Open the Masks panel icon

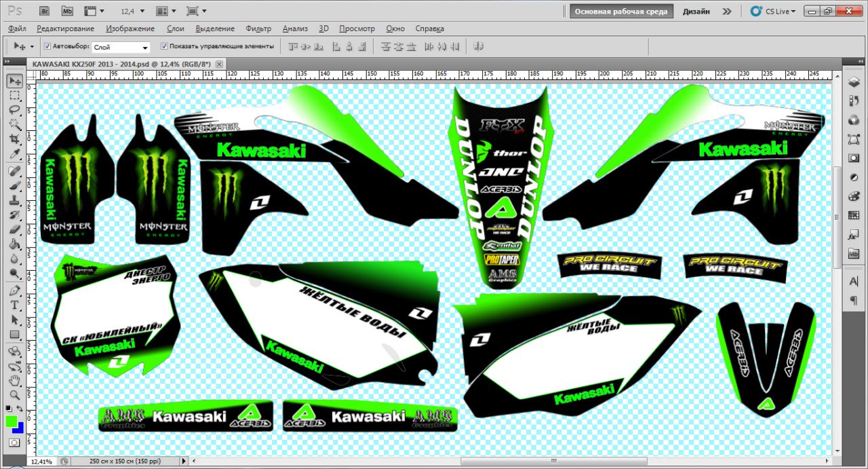point(854,158)
